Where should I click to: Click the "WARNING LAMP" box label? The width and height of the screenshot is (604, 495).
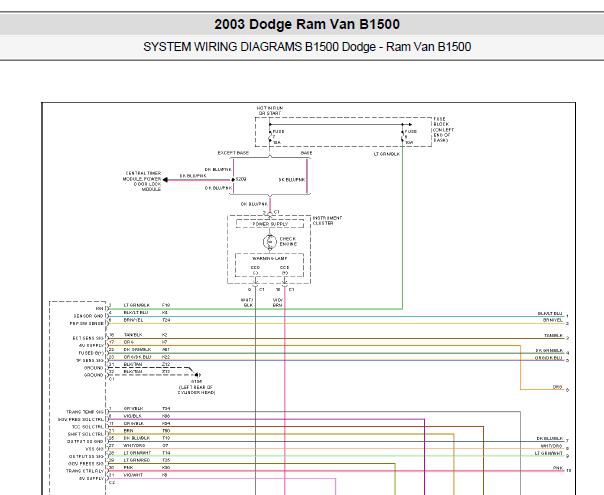(270, 258)
